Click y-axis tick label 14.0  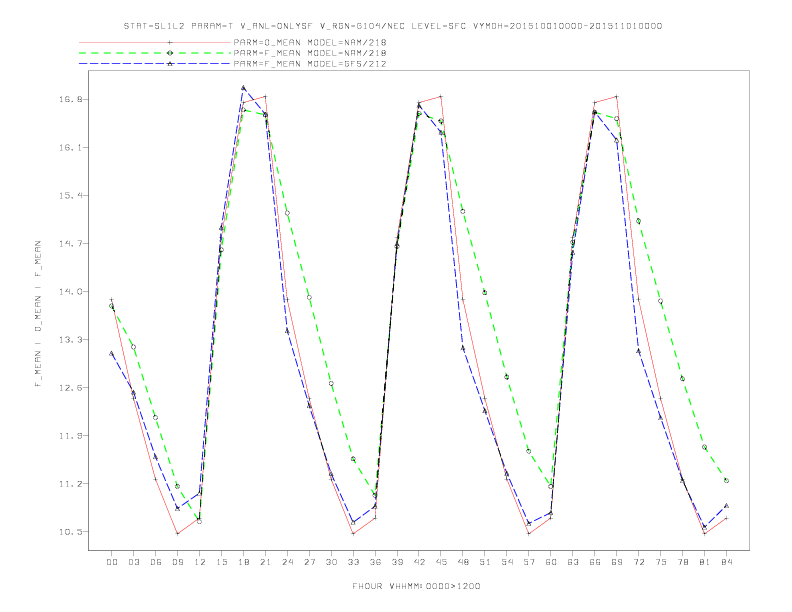70,291
